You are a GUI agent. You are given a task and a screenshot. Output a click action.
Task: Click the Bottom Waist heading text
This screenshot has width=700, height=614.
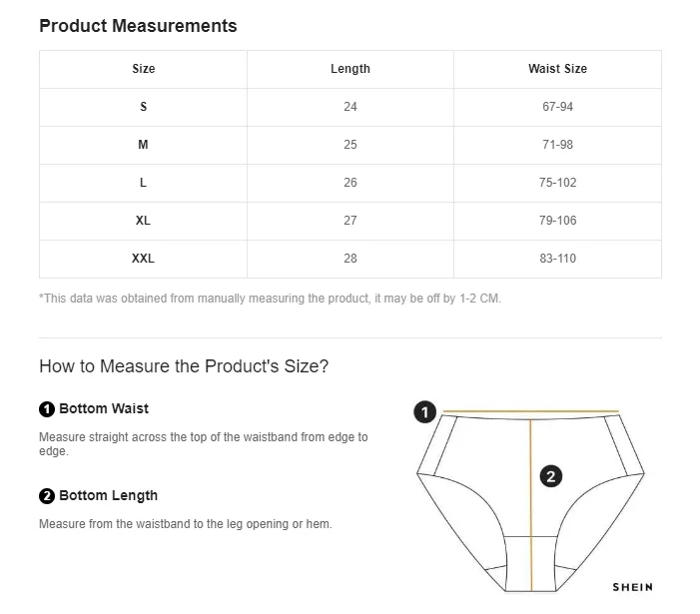tap(104, 408)
